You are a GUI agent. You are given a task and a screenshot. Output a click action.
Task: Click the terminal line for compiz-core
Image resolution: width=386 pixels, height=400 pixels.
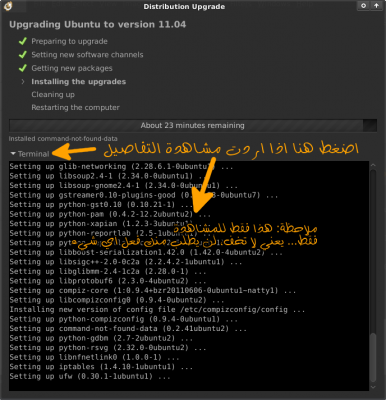tap(153, 291)
